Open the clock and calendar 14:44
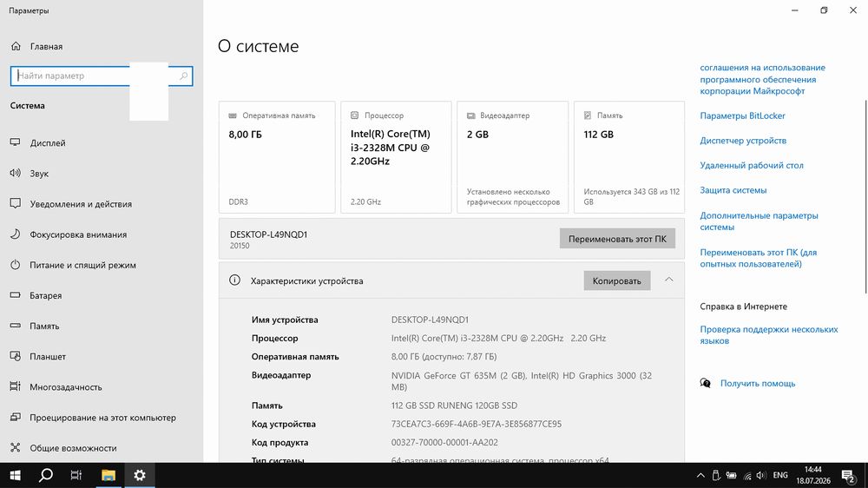Image resolution: width=868 pixels, height=488 pixels. click(813, 475)
